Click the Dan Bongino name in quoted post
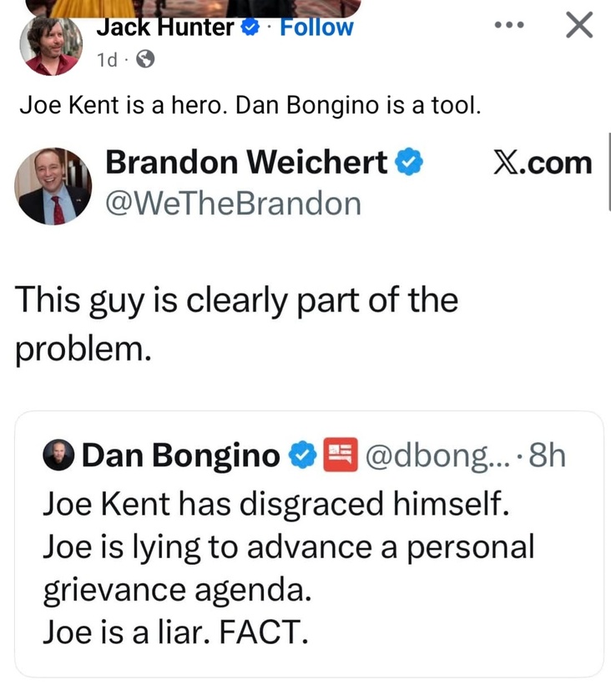This screenshot has height=700, width=611. click(181, 456)
